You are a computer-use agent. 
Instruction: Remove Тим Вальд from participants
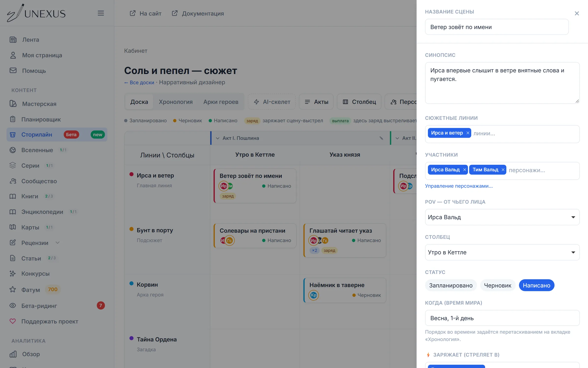pyautogui.click(x=503, y=170)
